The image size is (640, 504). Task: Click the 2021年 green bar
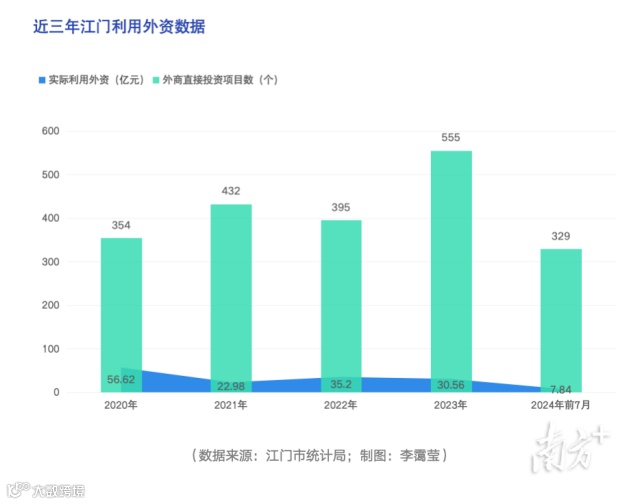[231, 298]
